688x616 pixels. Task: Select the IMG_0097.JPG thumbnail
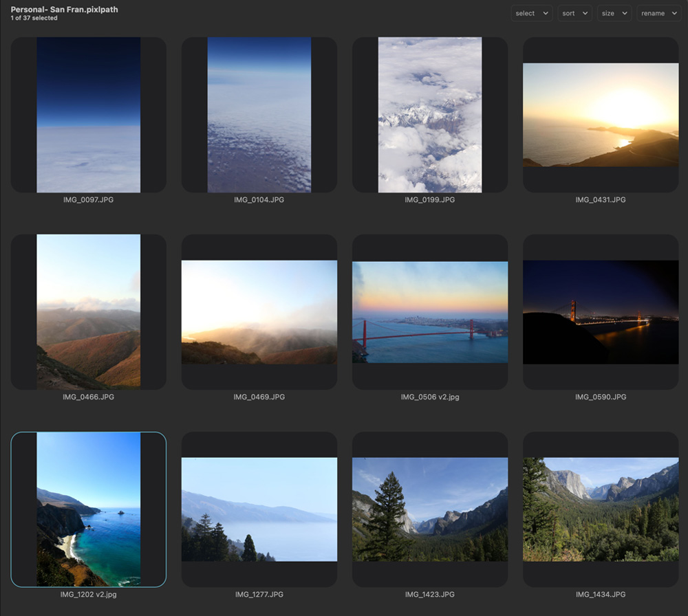(x=89, y=115)
